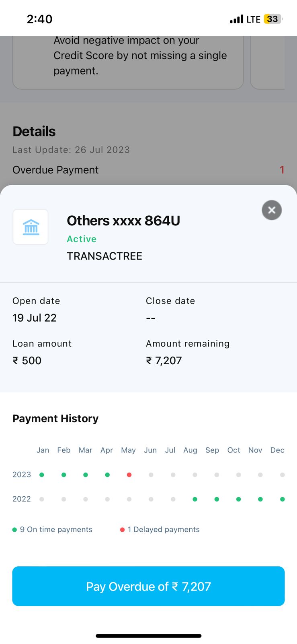Tap the green April 2023 payment dot
The image size is (297, 644).
[x=107, y=475]
